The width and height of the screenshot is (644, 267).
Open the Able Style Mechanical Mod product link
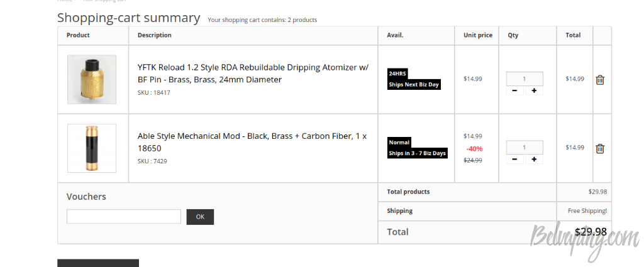coord(252,142)
